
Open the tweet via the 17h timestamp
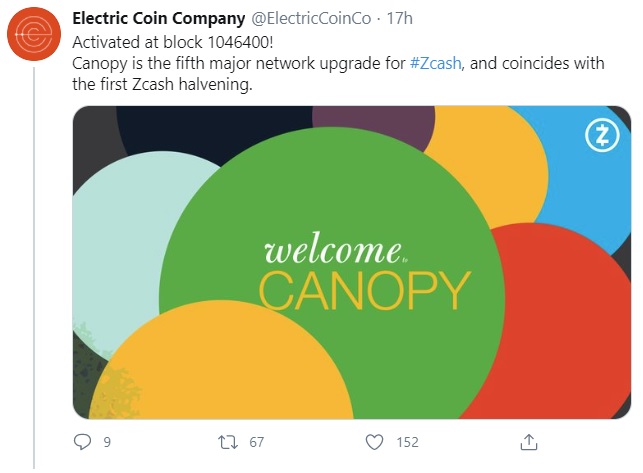398,19
